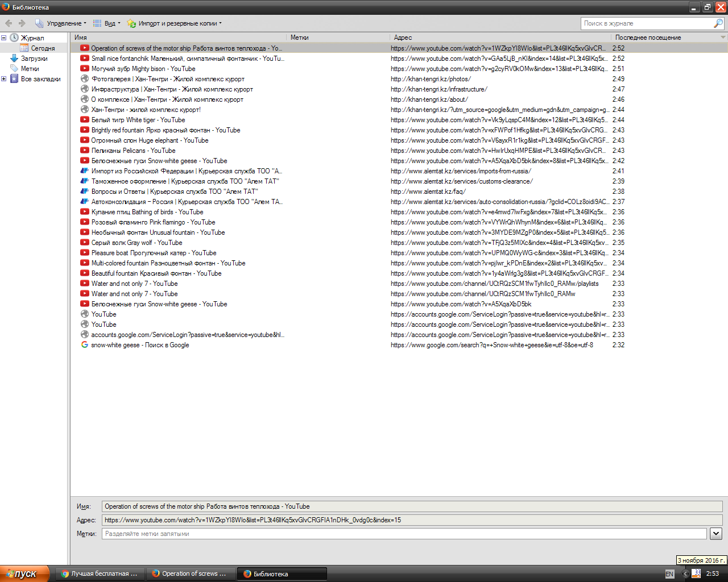Click YouTube icon of Розовый фламинго row
The width and height of the screenshot is (728, 582).
tap(85, 222)
